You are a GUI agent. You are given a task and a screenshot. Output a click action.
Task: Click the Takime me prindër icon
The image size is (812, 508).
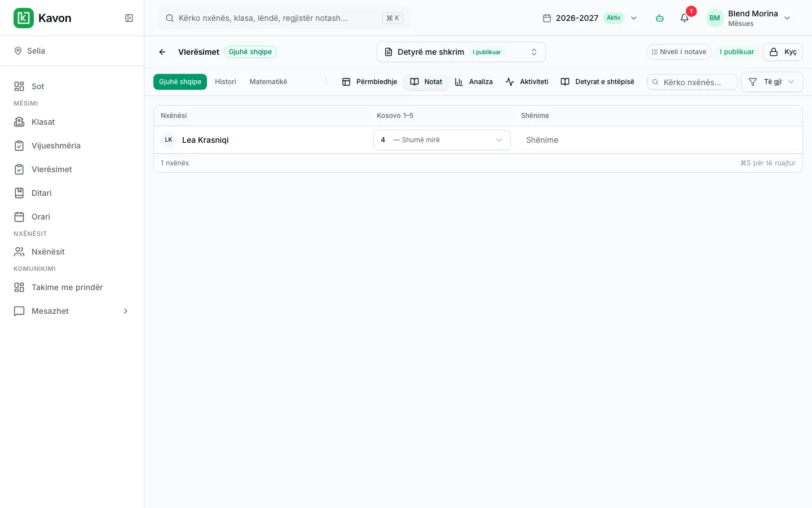19,287
